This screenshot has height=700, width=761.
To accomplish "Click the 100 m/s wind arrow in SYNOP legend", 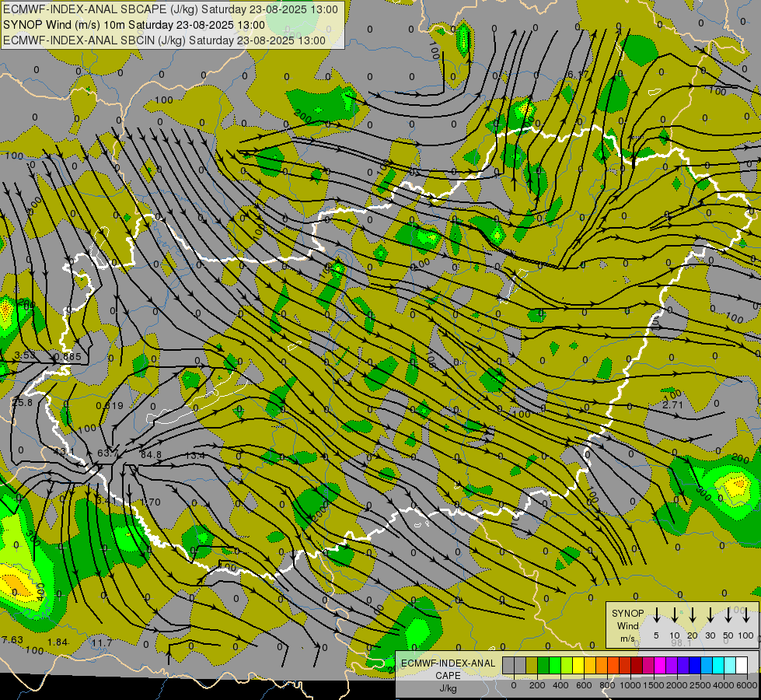I will (746, 614).
